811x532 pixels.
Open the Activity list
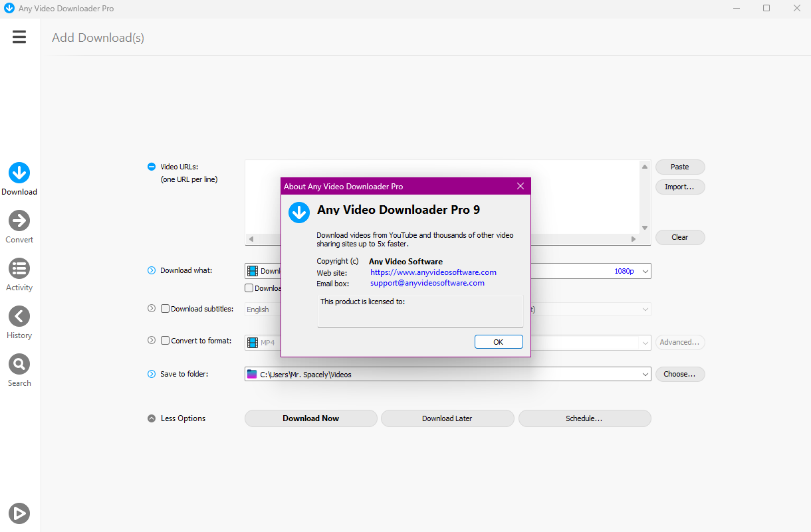[19, 275]
